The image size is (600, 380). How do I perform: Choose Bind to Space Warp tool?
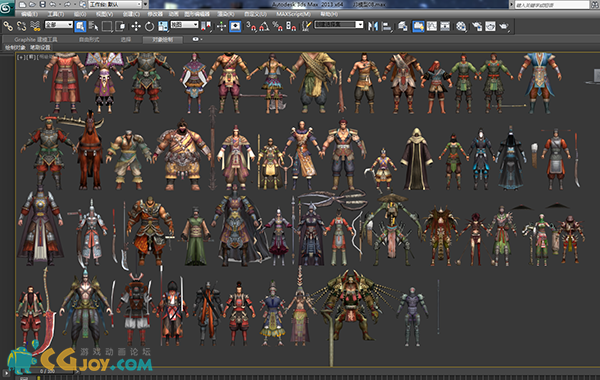(x=35, y=26)
